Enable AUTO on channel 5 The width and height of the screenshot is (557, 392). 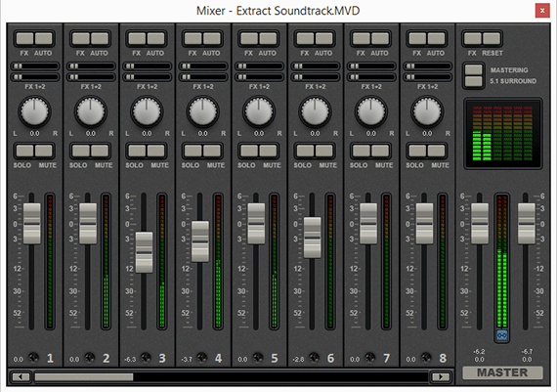point(268,38)
